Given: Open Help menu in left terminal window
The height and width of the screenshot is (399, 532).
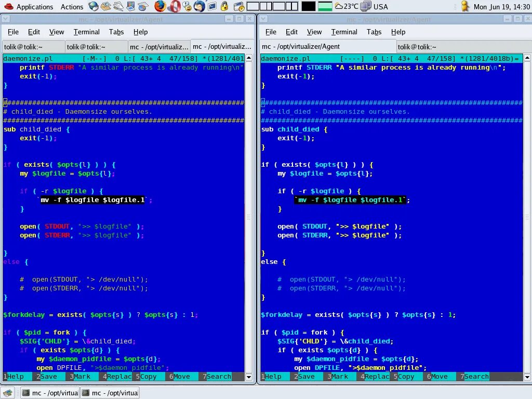Looking at the screenshot, I should coord(140,32).
